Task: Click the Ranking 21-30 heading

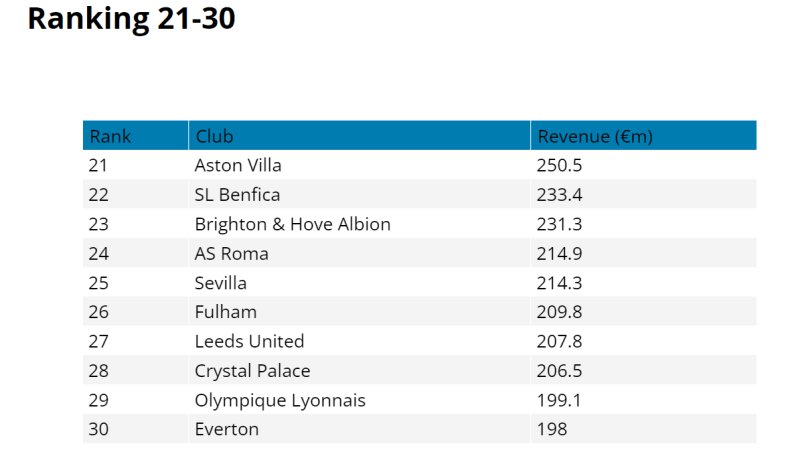Action: pos(132,18)
